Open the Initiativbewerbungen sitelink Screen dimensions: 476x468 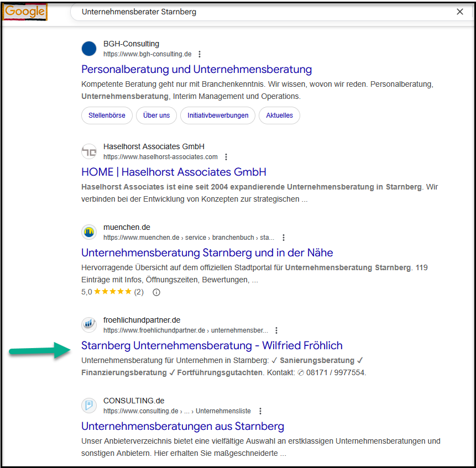click(217, 115)
